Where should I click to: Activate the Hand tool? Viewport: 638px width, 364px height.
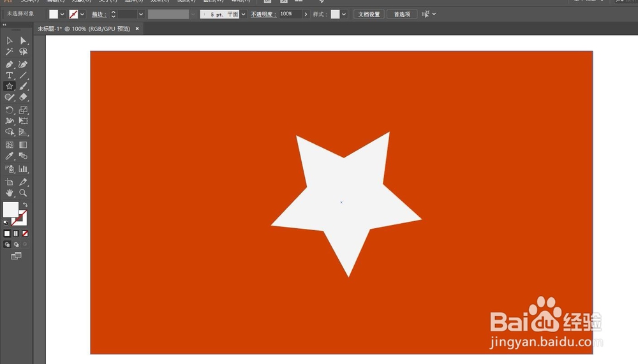coord(10,193)
